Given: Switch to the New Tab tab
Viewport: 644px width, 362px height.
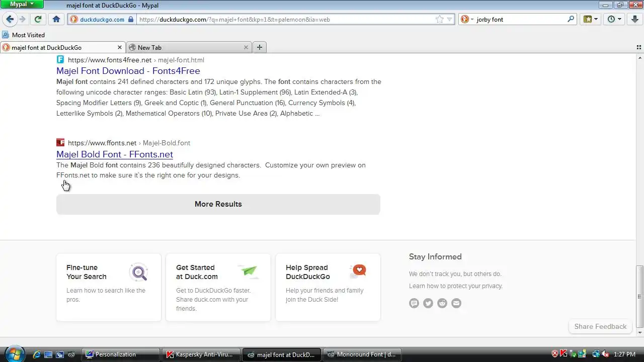Looking at the screenshot, I should (189, 47).
